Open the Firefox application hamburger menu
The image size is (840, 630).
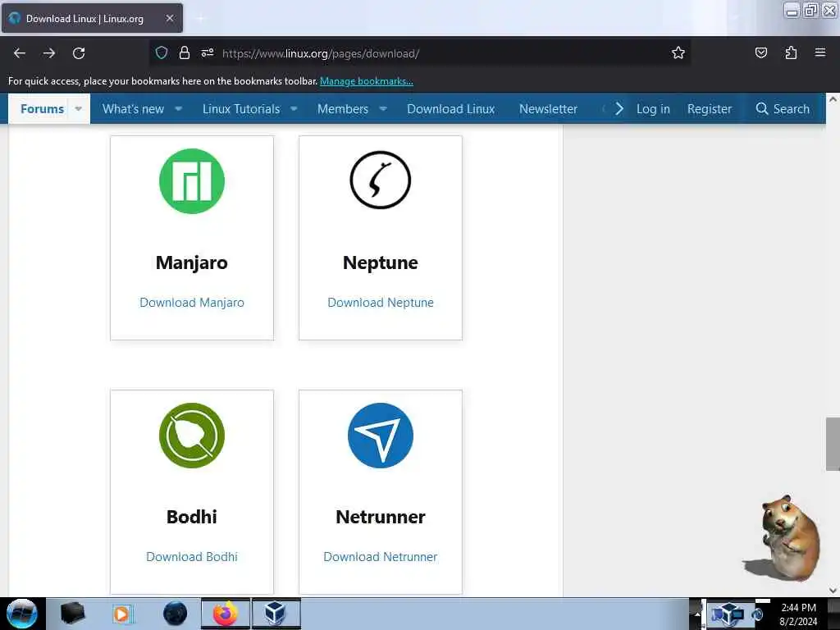820,52
